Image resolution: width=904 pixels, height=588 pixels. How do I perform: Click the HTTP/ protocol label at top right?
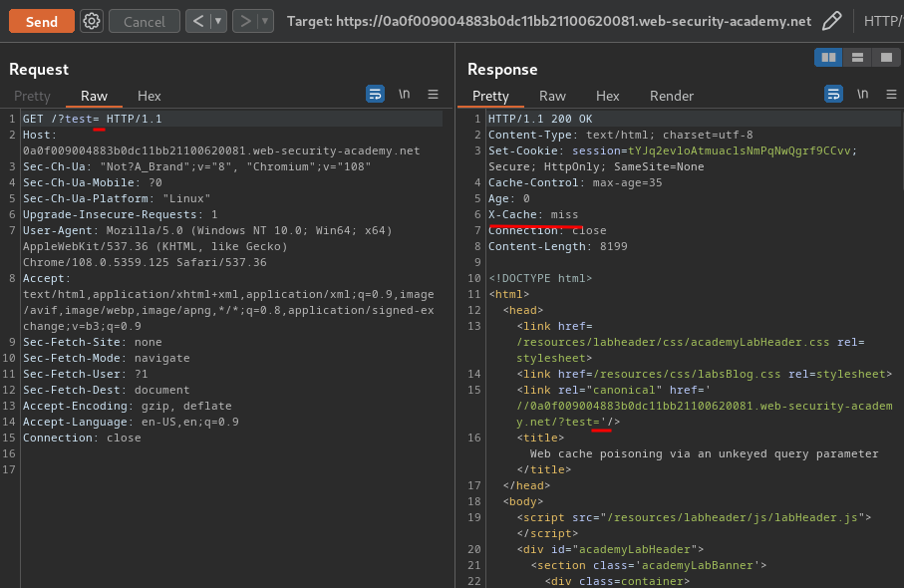(883, 21)
